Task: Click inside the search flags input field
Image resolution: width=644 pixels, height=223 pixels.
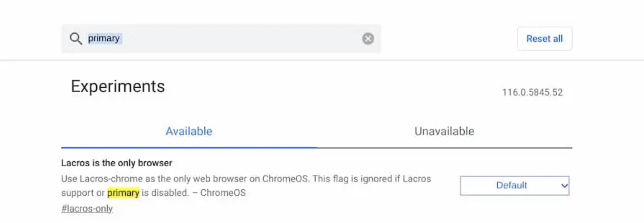Action: pos(193,38)
